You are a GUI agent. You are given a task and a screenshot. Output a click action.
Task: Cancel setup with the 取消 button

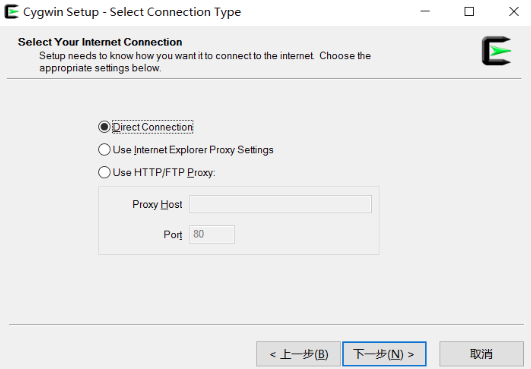(x=481, y=354)
